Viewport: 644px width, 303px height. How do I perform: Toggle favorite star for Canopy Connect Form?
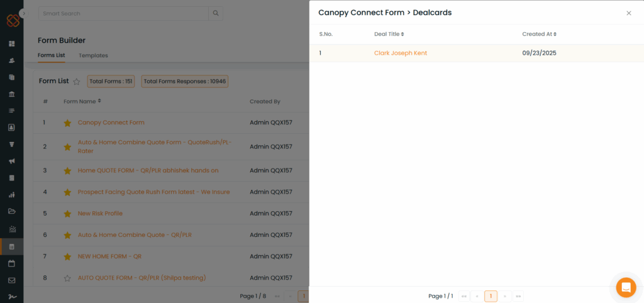pyautogui.click(x=67, y=123)
